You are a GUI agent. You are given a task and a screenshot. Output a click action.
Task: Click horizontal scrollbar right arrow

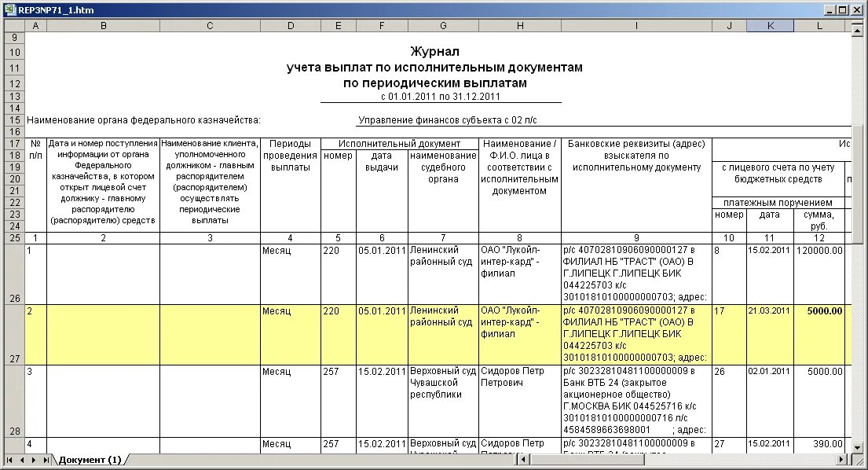pos(841,460)
